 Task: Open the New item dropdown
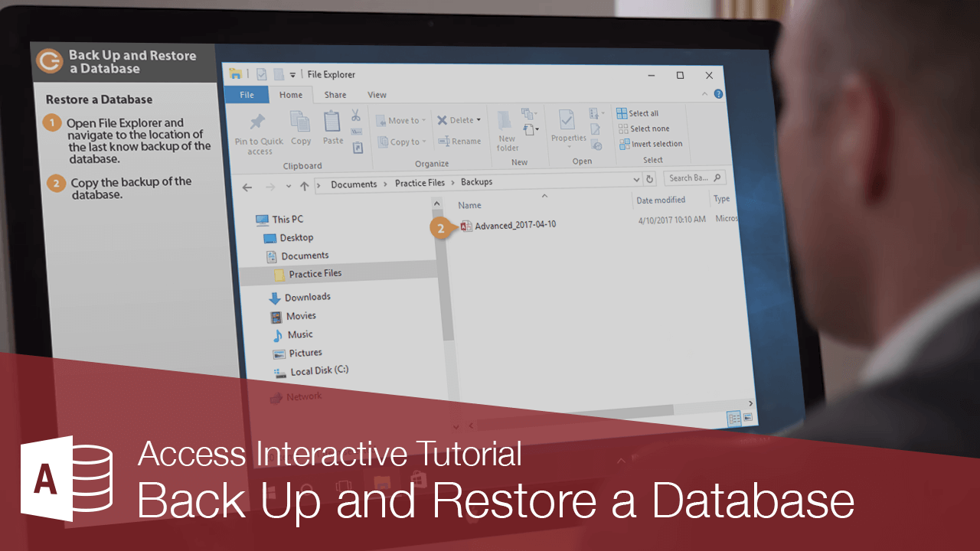coord(528,113)
